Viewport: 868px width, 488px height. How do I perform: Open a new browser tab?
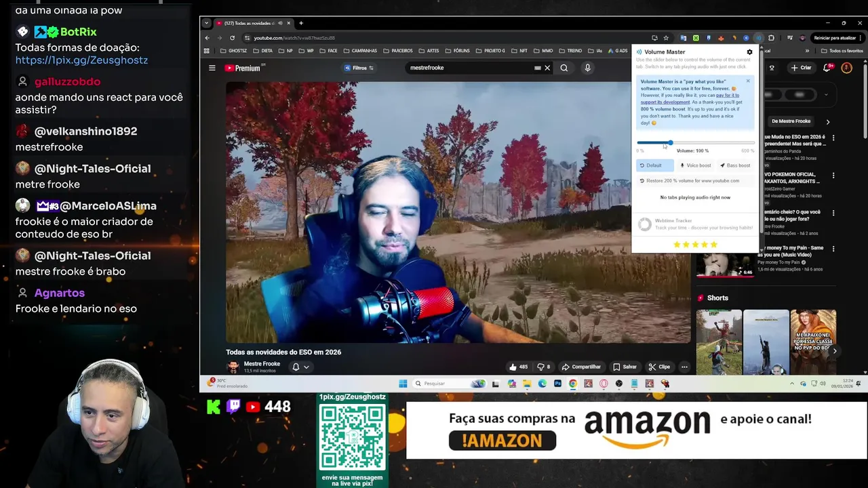(301, 23)
